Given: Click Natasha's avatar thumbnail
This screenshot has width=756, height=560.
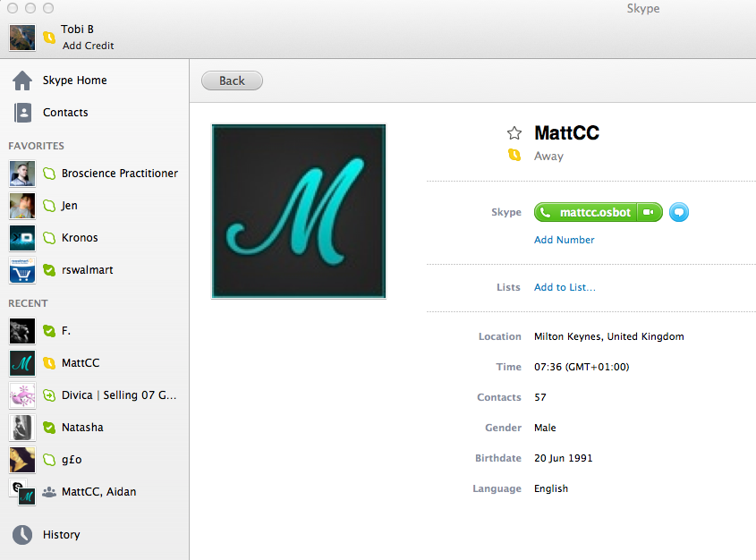Looking at the screenshot, I should [x=22, y=428].
